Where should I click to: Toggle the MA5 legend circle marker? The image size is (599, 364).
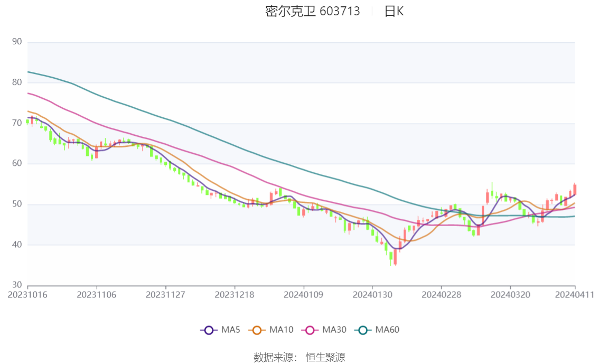pos(209,330)
